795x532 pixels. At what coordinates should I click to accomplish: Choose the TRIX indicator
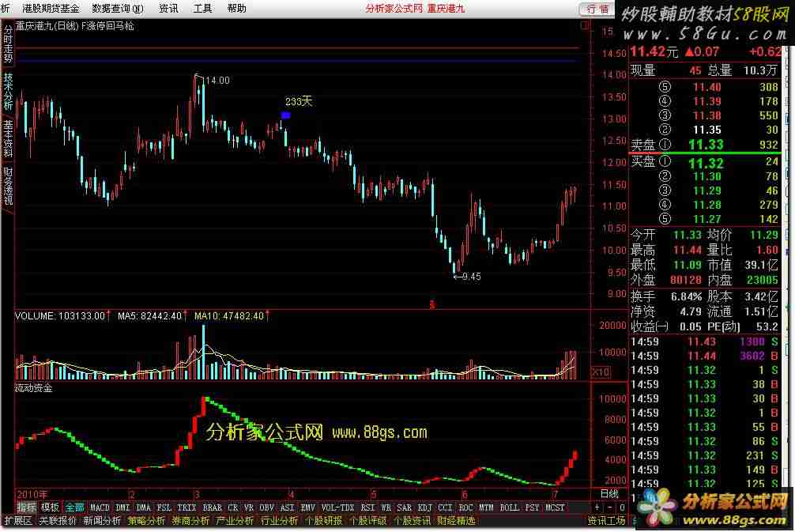coord(186,507)
